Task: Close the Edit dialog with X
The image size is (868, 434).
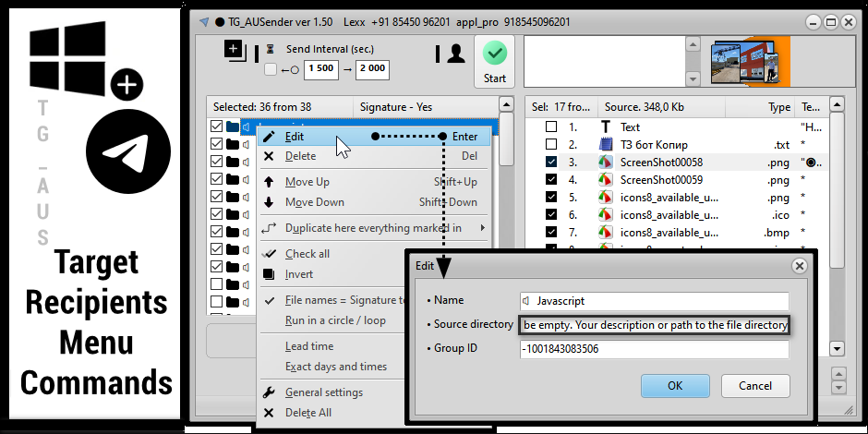Action: coord(799,266)
